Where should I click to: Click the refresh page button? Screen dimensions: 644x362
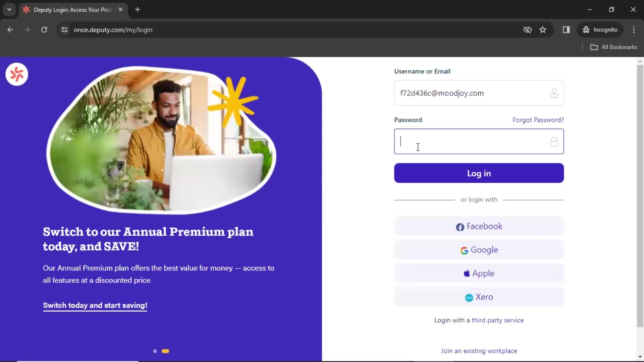click(44, 29)
